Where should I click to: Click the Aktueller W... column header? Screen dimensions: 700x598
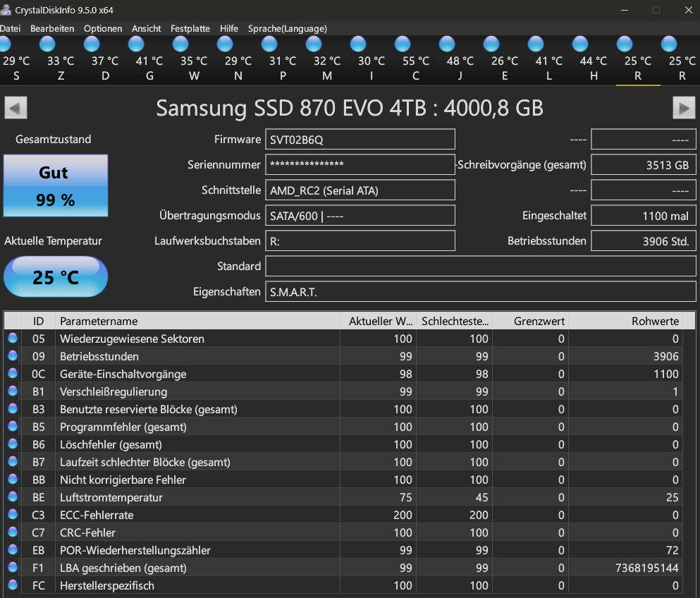(378, 321)
